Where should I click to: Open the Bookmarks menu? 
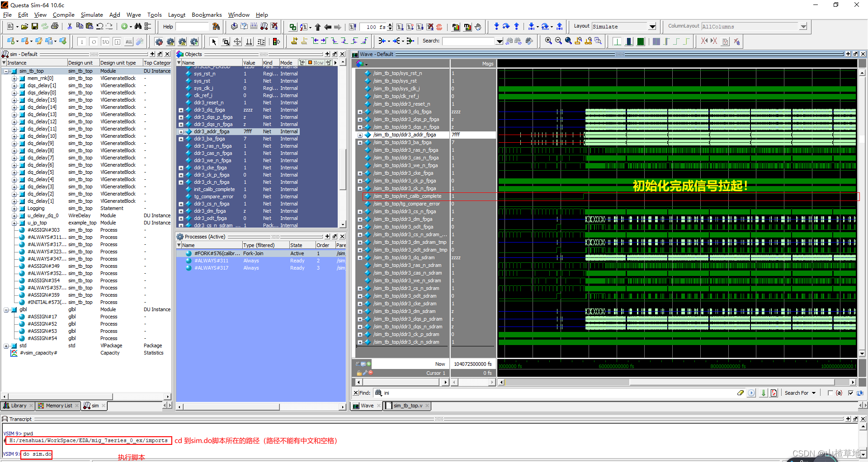(207, 15)
